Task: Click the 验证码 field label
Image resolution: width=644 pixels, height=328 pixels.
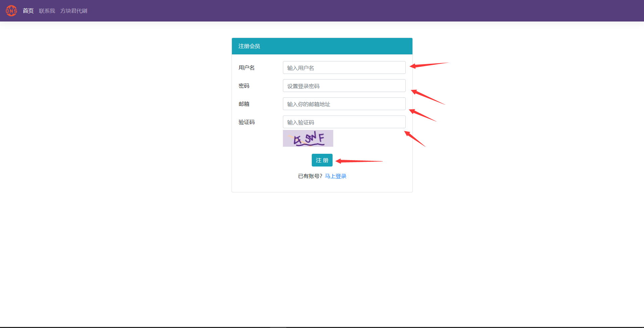Action: [x=247, y=122]
